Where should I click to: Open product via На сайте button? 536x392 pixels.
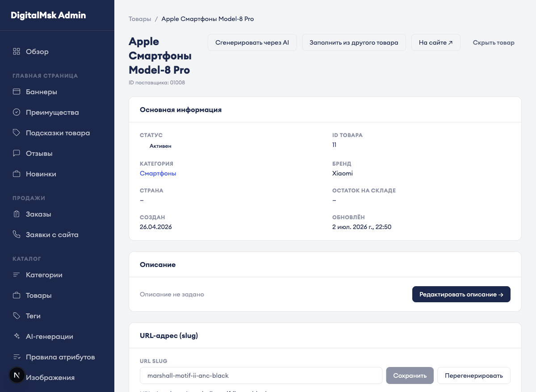click(436, 43)
